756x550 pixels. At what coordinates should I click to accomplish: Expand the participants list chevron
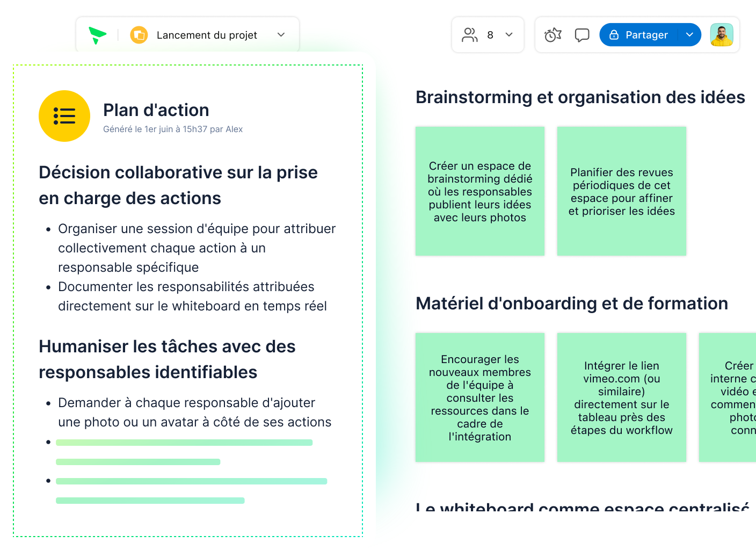coord(509,35)
